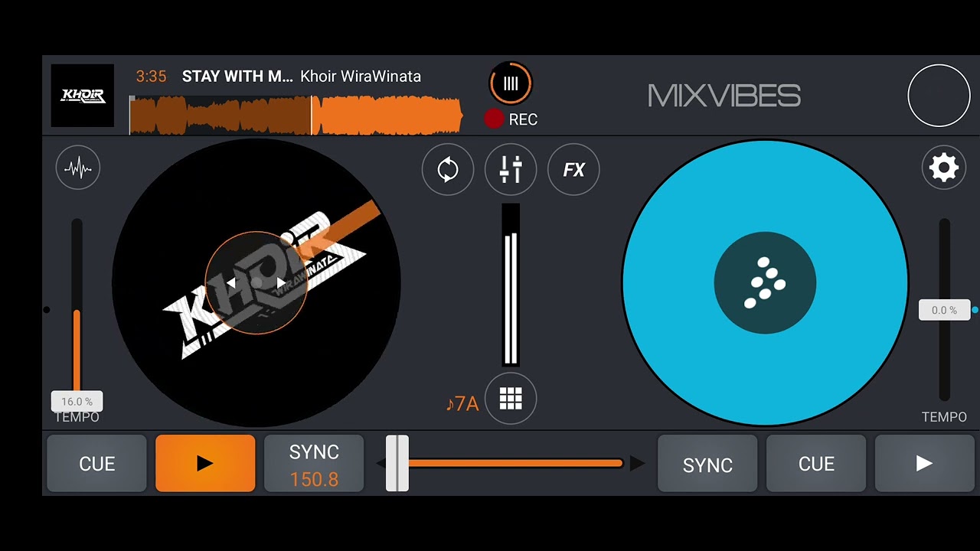Click the Khoir WiraWinata artist name
Screen dimensions: 980x551
click(x=361, y=77)
